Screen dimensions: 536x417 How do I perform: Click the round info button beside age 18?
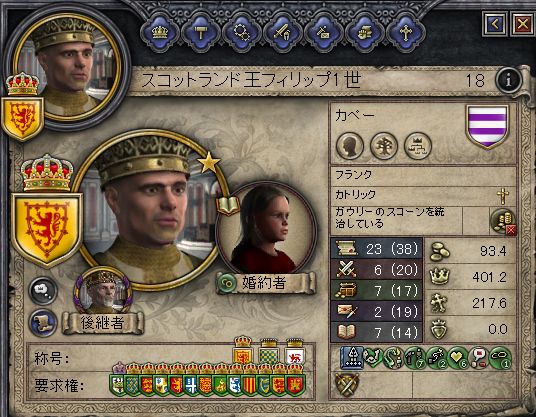tap(508, 80)
